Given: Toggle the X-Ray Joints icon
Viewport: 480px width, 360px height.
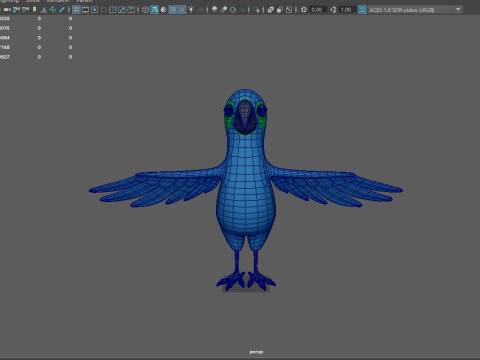Looking at the screenshot, I should pos(289,10).
